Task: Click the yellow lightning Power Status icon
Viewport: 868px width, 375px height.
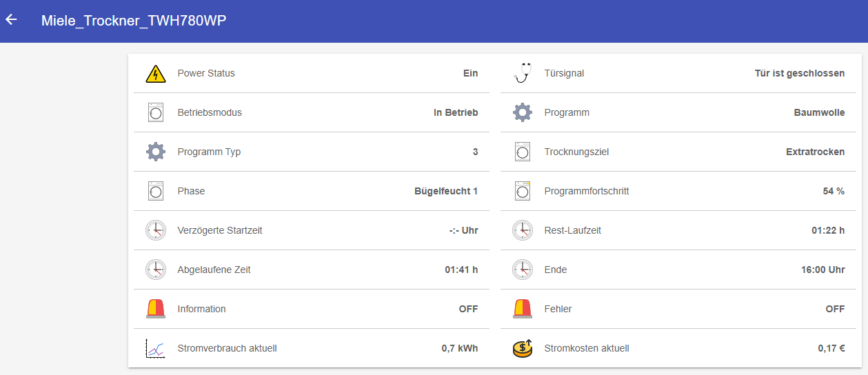Action: coord(156,74)
